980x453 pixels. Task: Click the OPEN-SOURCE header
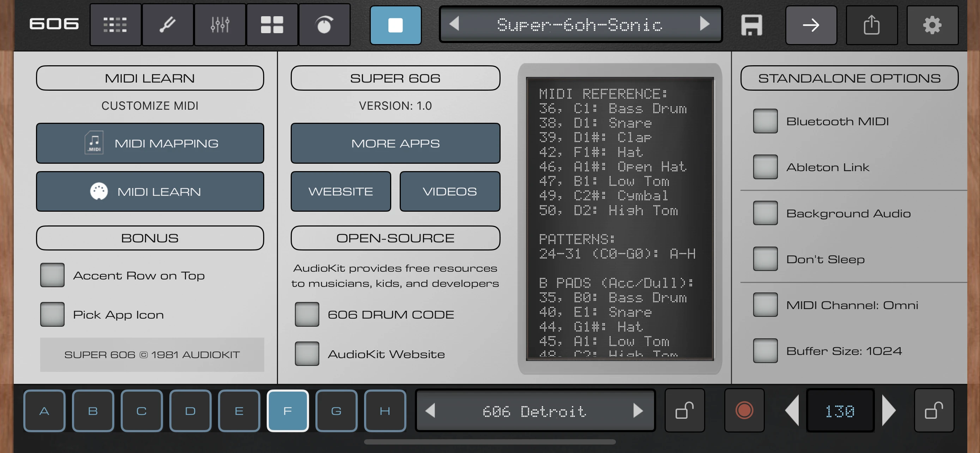point(395,238)
